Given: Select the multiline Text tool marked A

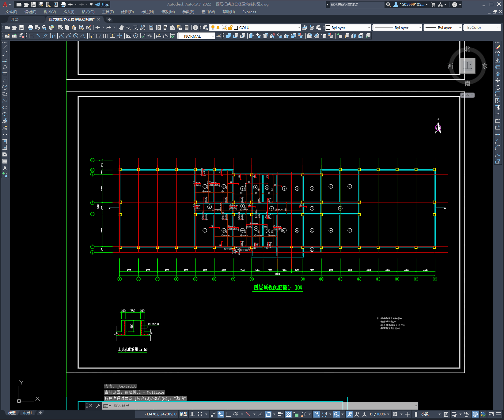Looking at the screenshot, I should (x=5, y=168).
